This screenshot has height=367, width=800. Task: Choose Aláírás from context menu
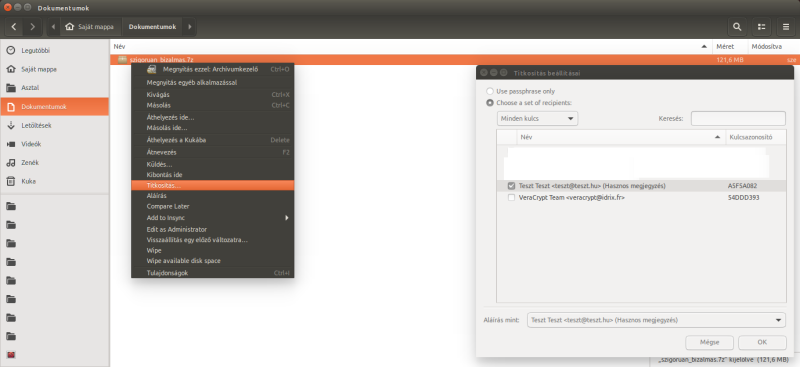[212, 195]
